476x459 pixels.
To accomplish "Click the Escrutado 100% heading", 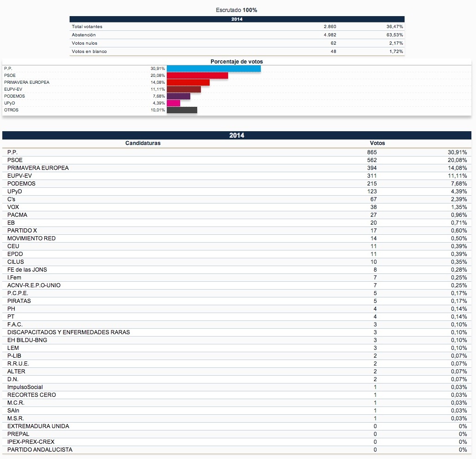I will (x=237, y=10).
